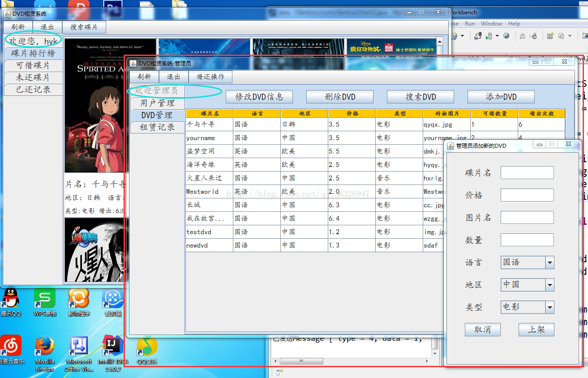Click the 碟片名 input field

click(x=527, y=173)
